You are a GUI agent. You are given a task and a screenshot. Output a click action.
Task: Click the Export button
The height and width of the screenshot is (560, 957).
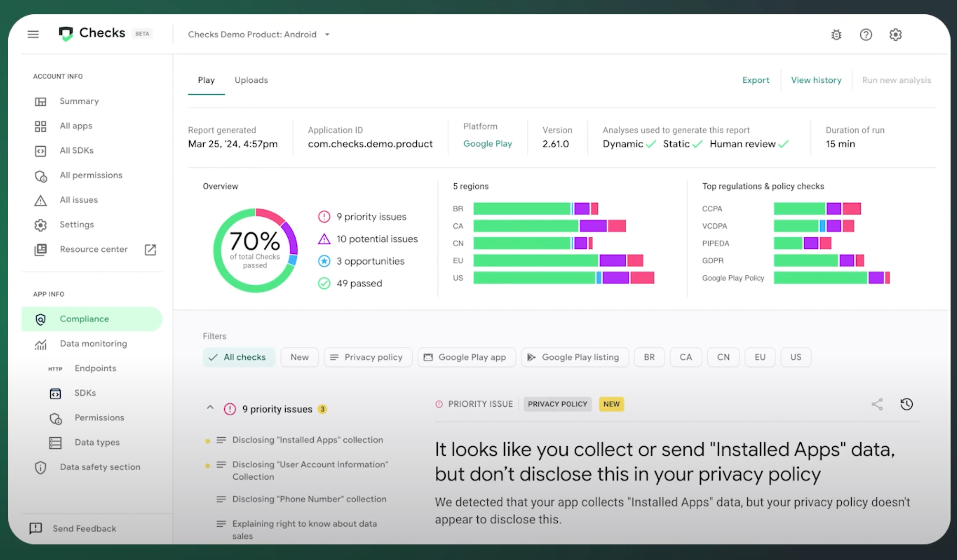pyautogui.click(x=755, y=80)
